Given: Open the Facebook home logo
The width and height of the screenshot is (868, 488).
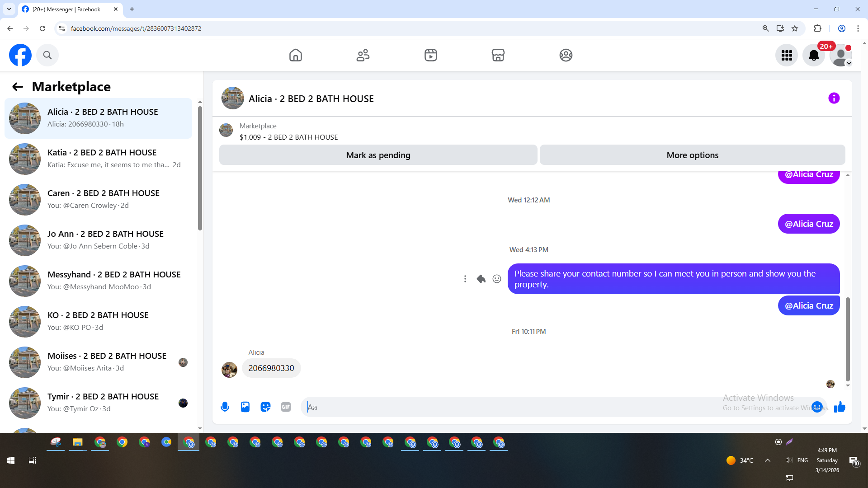Looking at the screenshot, I should point(20,55).
